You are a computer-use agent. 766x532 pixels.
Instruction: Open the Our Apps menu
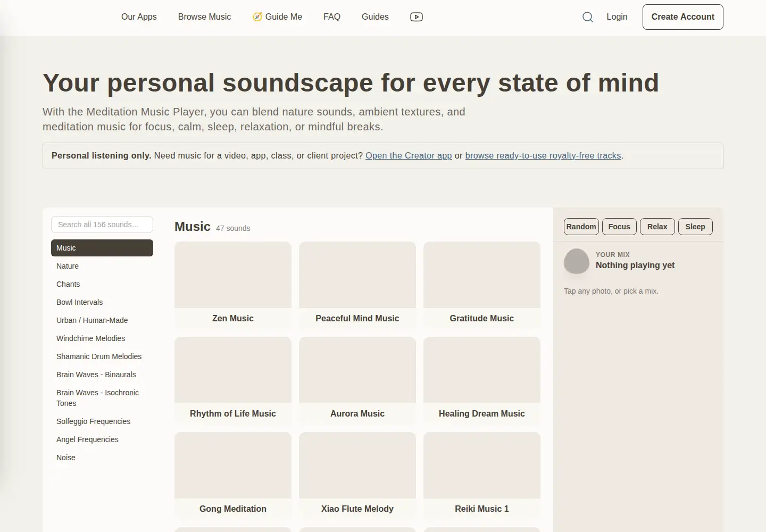[139, 17]
